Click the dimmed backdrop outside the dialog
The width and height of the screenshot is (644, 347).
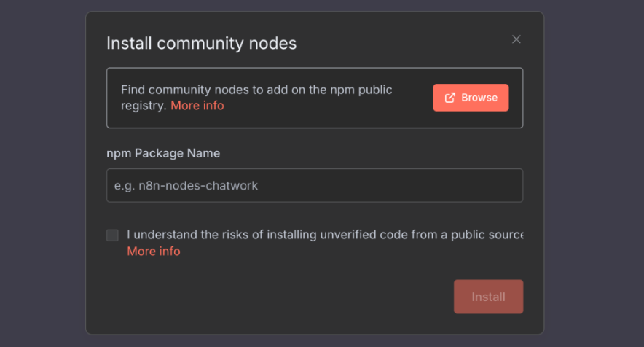tap(42, 175)
